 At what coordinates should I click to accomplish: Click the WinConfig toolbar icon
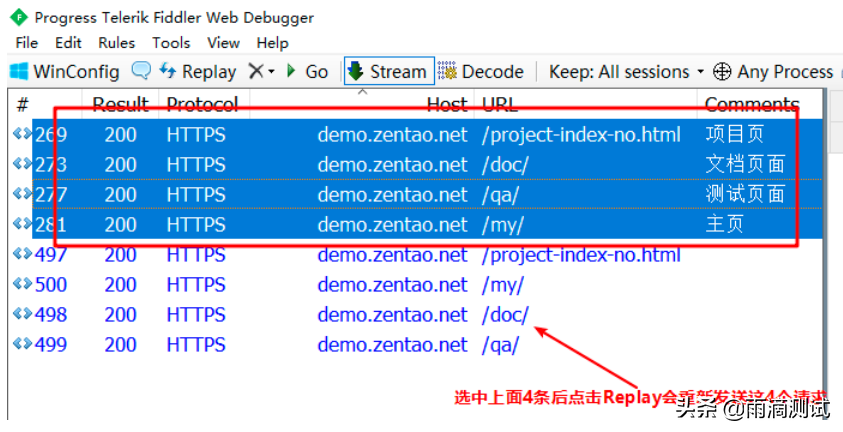click(19, 72)
